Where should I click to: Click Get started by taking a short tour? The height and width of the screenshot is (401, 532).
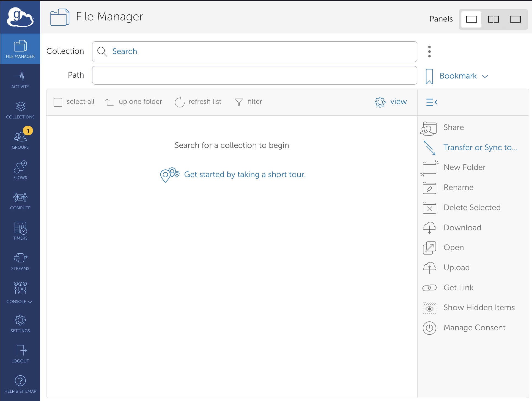click(x=245, y=174)
